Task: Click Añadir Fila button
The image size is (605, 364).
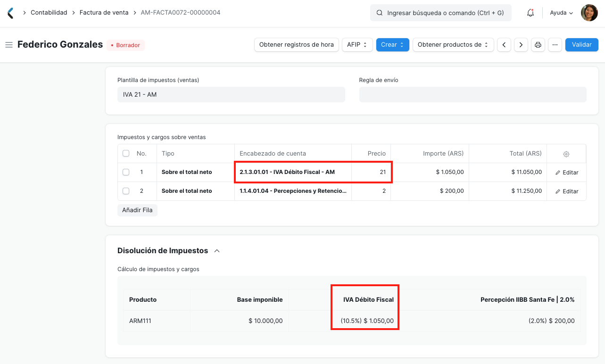Action: (x=137, y=210)
